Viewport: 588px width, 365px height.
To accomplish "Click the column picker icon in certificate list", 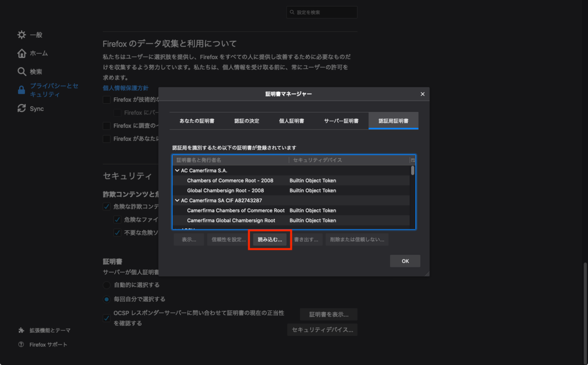I will (413, 160).
